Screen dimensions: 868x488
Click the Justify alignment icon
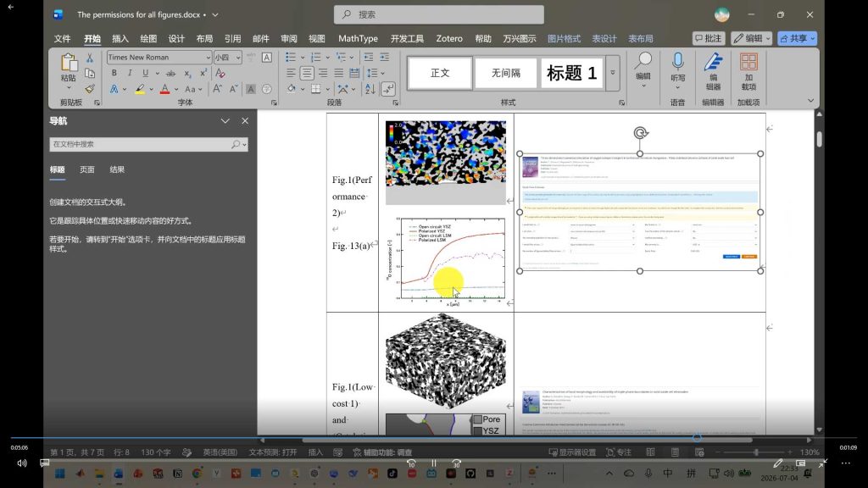click(x=339, y=73)
